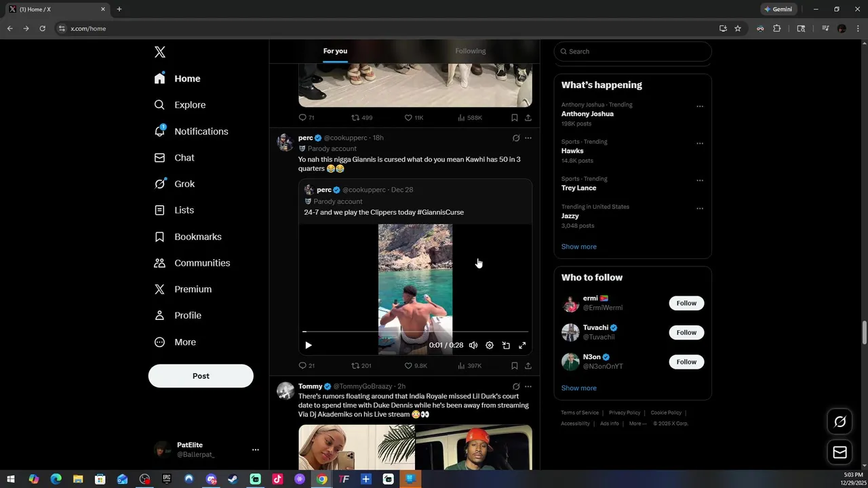Switch to the Following tab
The height and width of the screenshot is (488, 868).
[x=471, y=52]
